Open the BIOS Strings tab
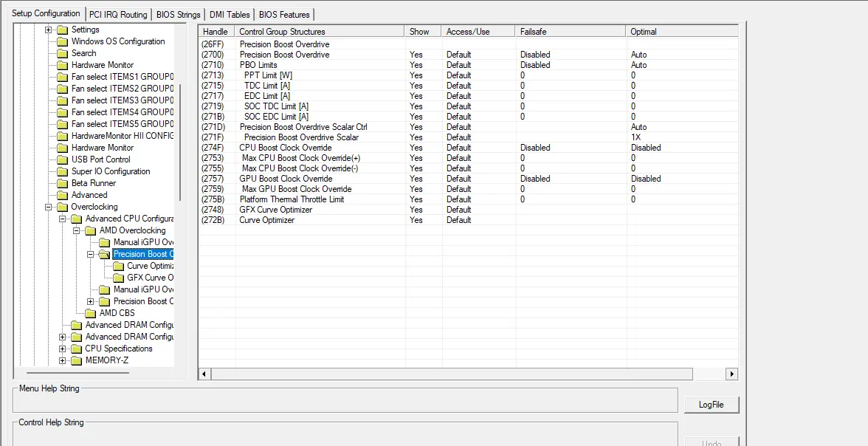This screenshot has height=446, width=868. pos(179,15)
